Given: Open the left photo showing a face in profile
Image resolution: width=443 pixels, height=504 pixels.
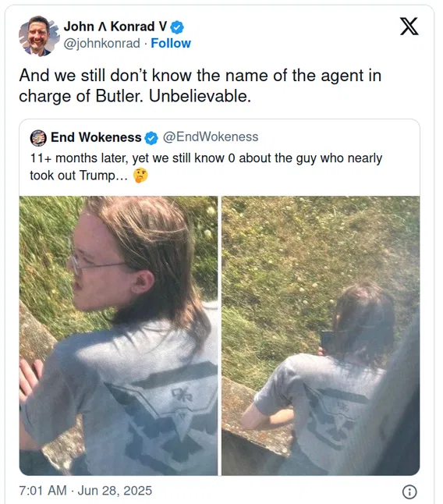Looking at the screenshot, I should [x=119, y=335].
